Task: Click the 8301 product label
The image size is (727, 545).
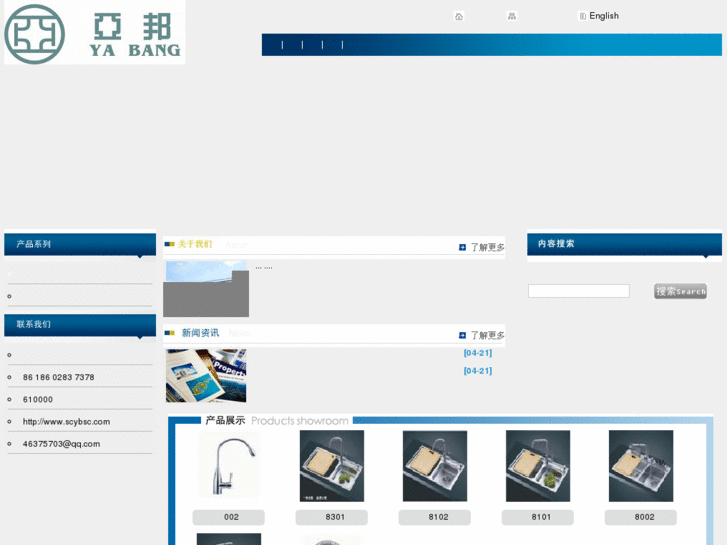Action: [332, 517]
